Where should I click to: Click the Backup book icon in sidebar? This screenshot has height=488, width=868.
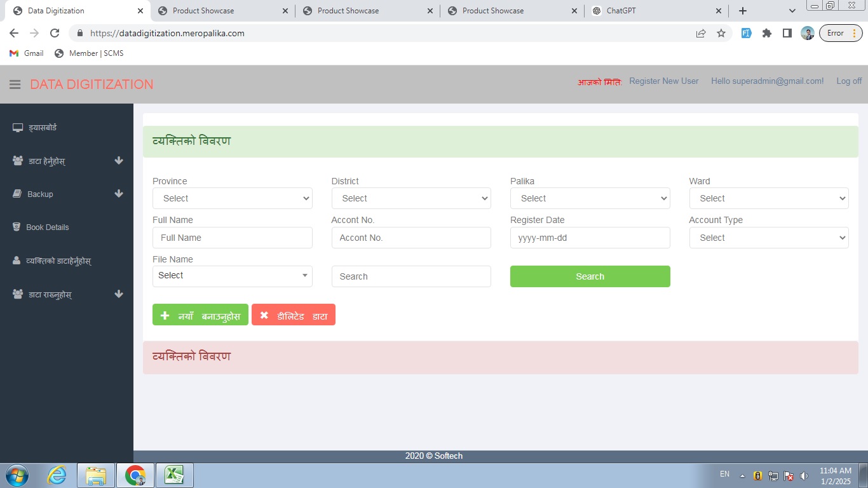(x=17, y=194)
